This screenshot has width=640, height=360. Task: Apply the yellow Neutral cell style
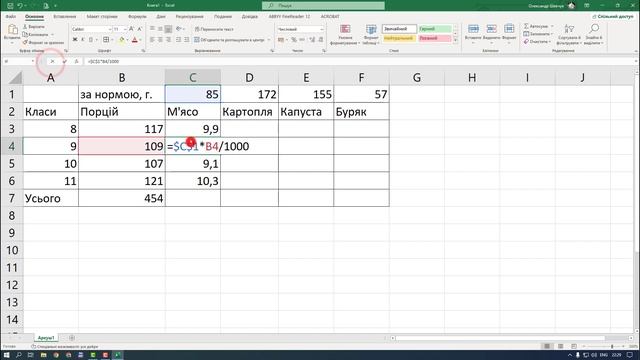(399, 38)
